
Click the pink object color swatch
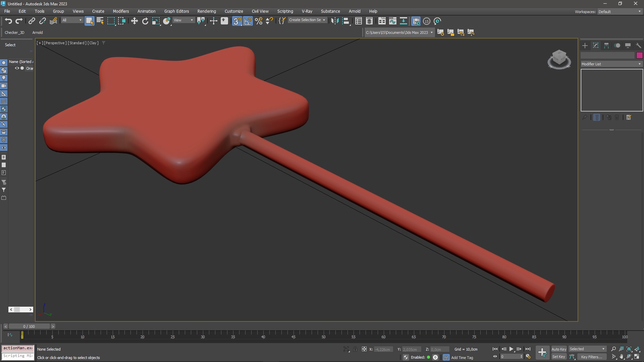[x=639, y=55]
